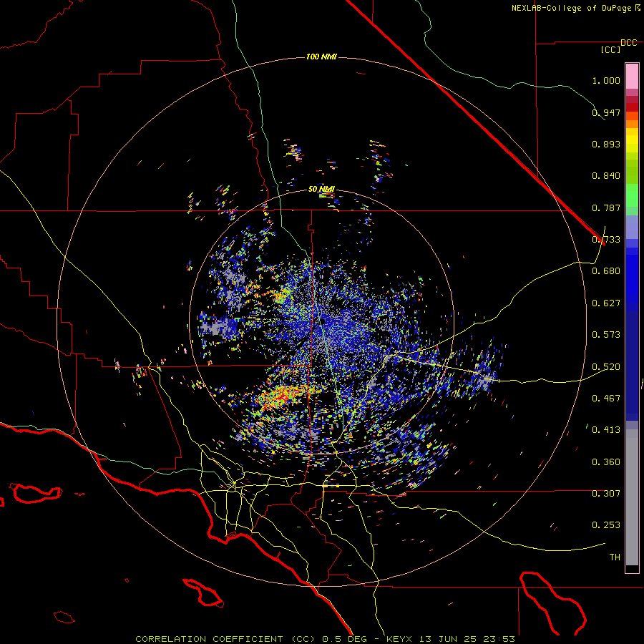Click the 0.360 value on color scale

pyautogui.click(x=606, y=462)
